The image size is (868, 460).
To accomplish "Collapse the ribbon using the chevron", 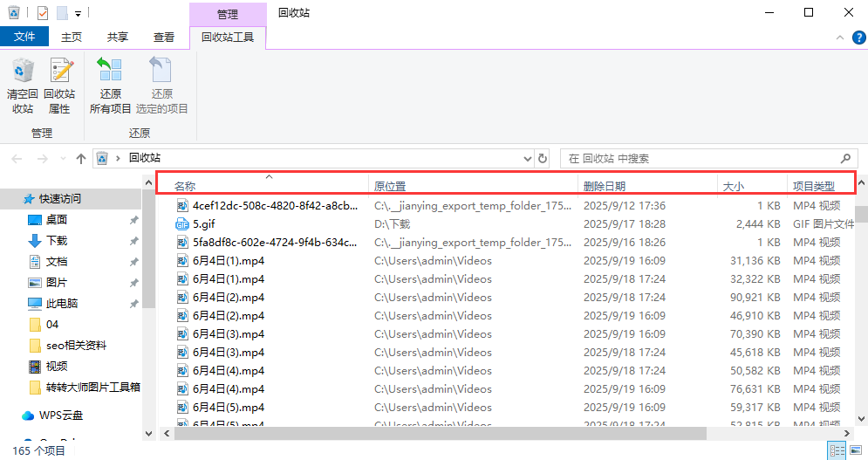I will pos(841,38).
